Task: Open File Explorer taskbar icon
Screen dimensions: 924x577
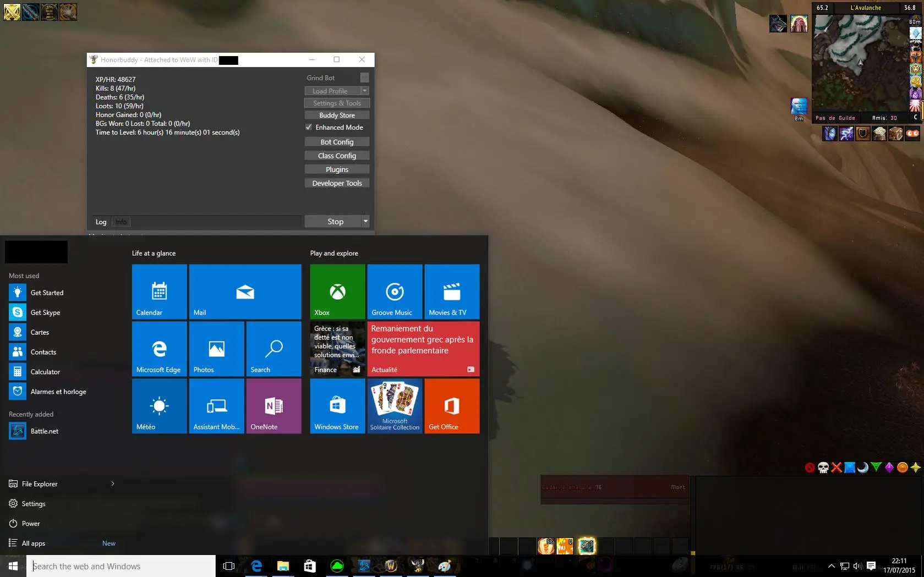Action: pyautogui.click(x=283, y=566)
